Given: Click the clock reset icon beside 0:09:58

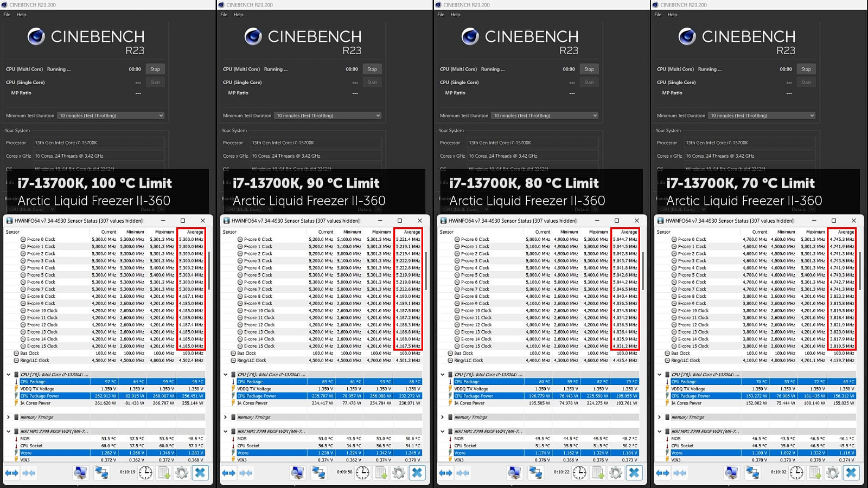Looking at the screenshot, I should point(362,473).
